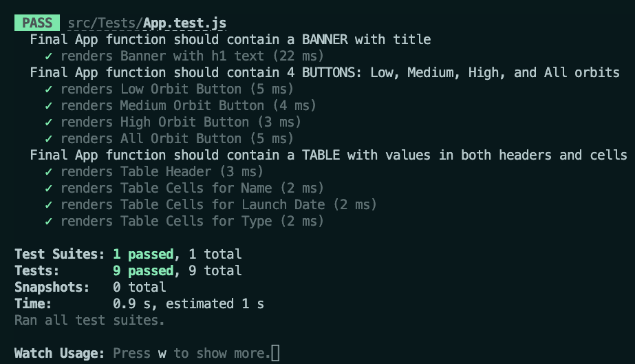This screenshot has height=364, width=635.
Task: Click the checkmark next to Low Orbit Button
Action: (49, 89)
